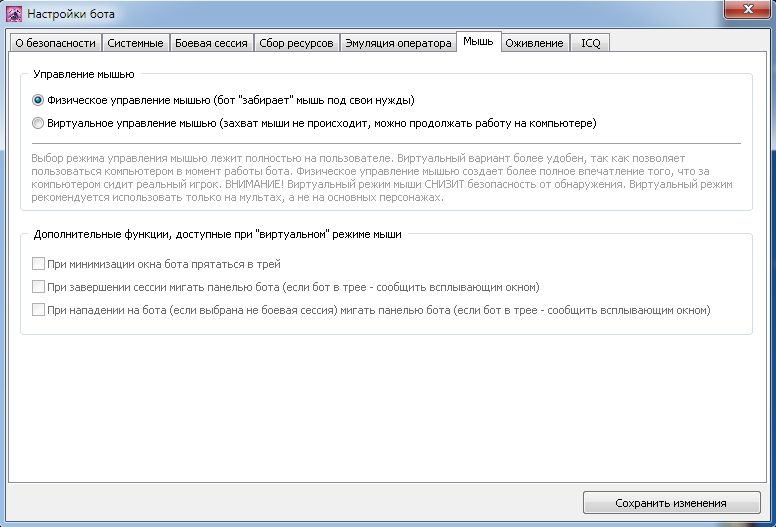Open the Сбор ресурсов tab
Image resolution: width=776 pixels, height=527 pixels.
[x=296, y=43]
